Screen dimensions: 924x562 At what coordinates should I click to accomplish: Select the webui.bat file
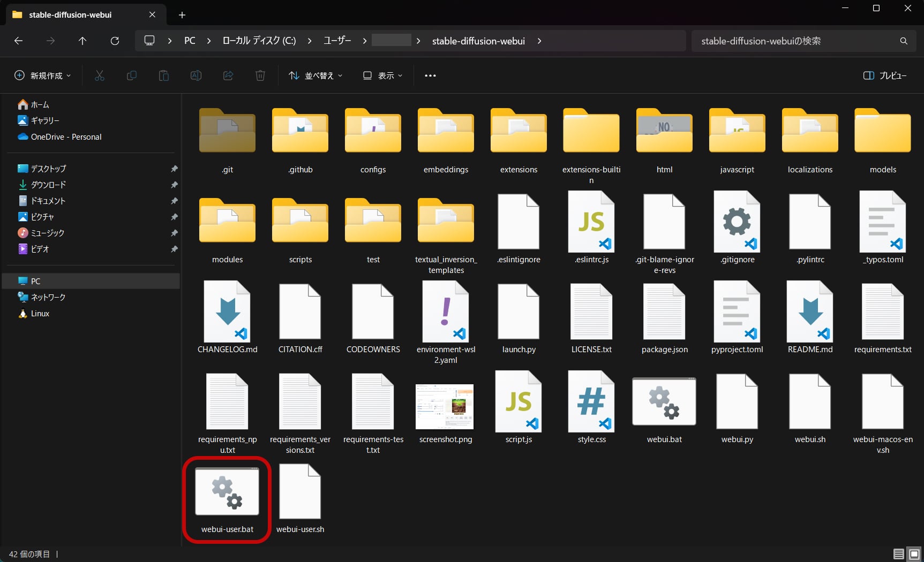(x=664, y=409)
